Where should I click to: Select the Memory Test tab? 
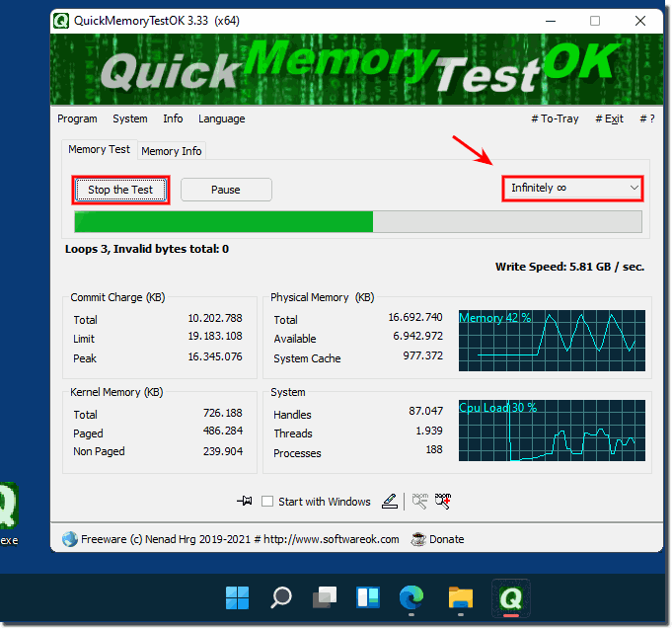click(x=99, y=149)
